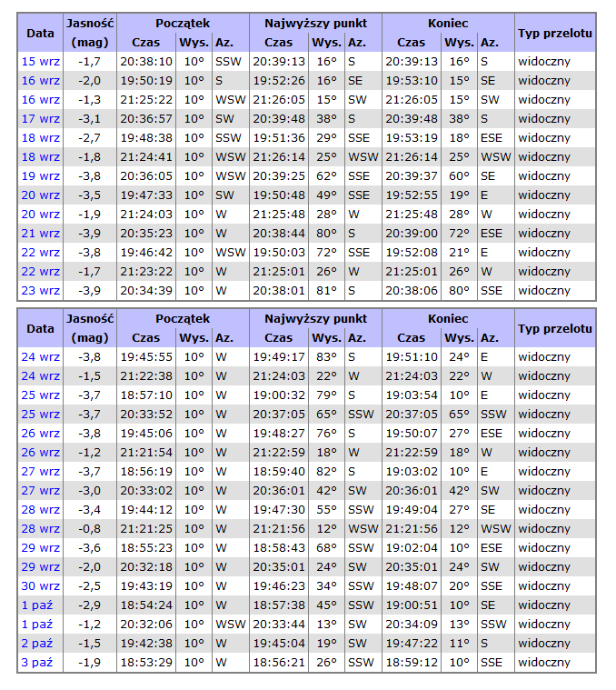Click the end time 19:00:51
The image size is (616, 690).
point(412,605)
